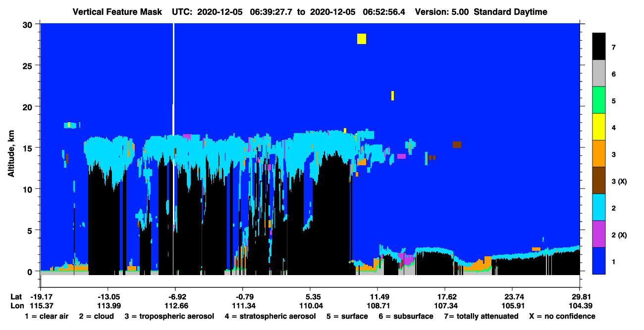The height and width of the screenshot is (330, 644).
Task: Click the 'X = no confidence' legend text
Action: (x=562, y=316)
